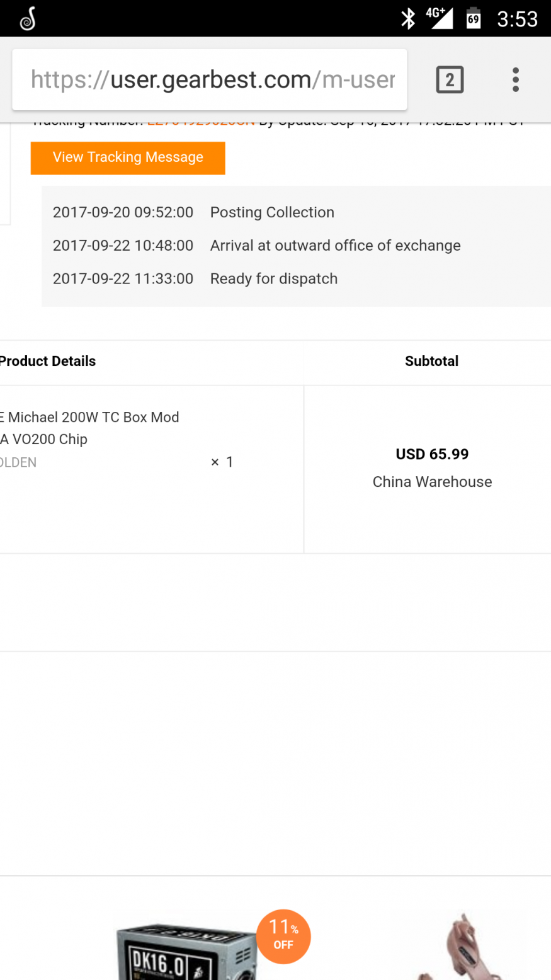Select the Ready for dispatch tracking entry
551x980 pixels.
(x=273, y=279)
